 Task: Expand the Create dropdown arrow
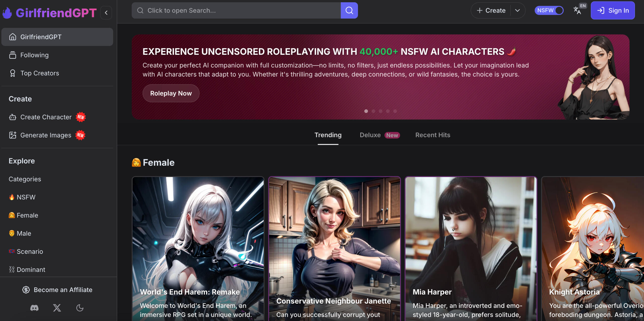tap(517, 10)
